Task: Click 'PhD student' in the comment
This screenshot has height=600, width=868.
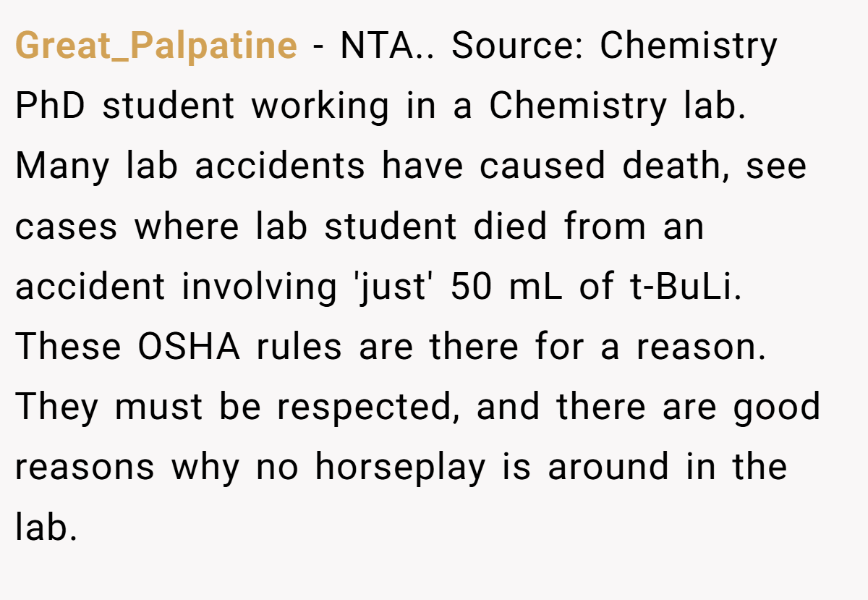Action: [124, 107]
